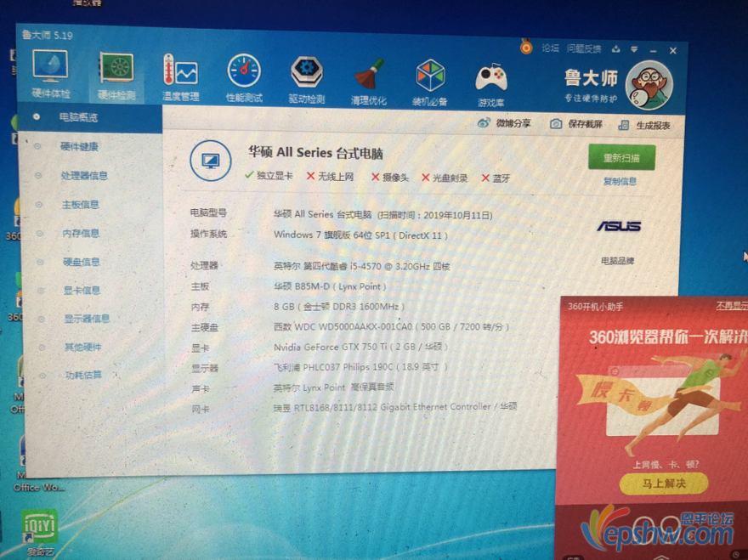
Task: Open 硬盘信息 in the sidebar
Action: [x=82, y=262]
